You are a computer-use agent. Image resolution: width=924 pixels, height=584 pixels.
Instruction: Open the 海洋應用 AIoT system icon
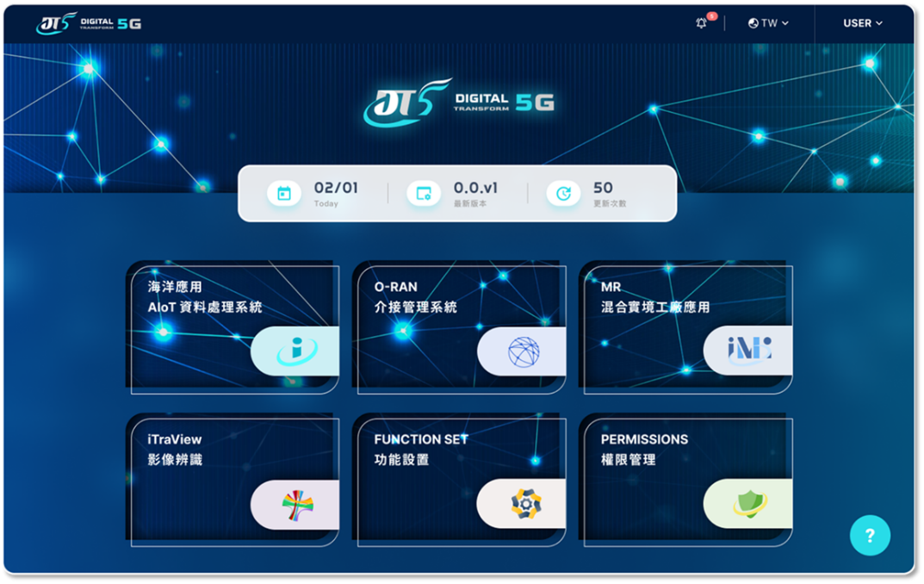[296, 351]
